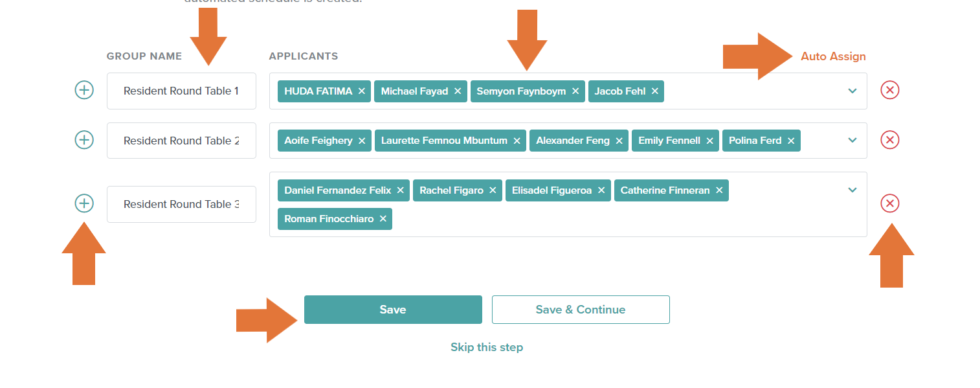This screenshot has width=980, height=388.
Task: Remove Laurette Femnou Mbuntum tag
Action: coord(517,141)
